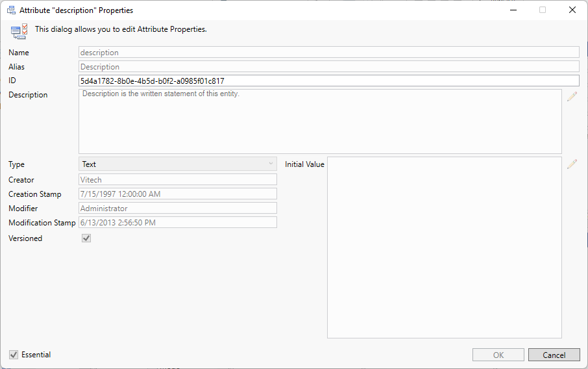Image resolution: width=588 pixels, height=369 pixels.
Task: Click the Name field containing description
Action: pos(328,53)
